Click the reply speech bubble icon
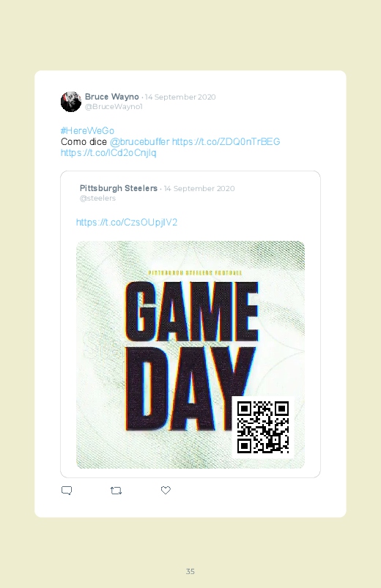381x588 pixels. [67, 491]
